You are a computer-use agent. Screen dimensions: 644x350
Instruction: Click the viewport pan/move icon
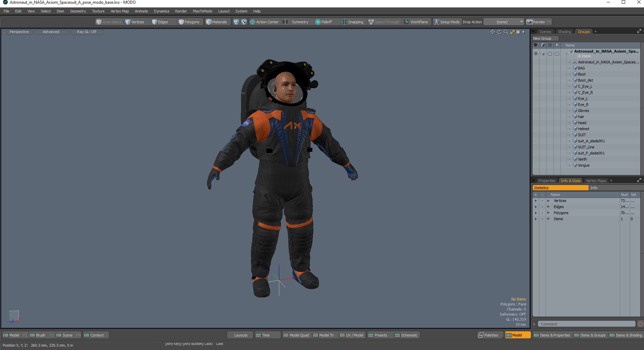click(x=492, y=32)
